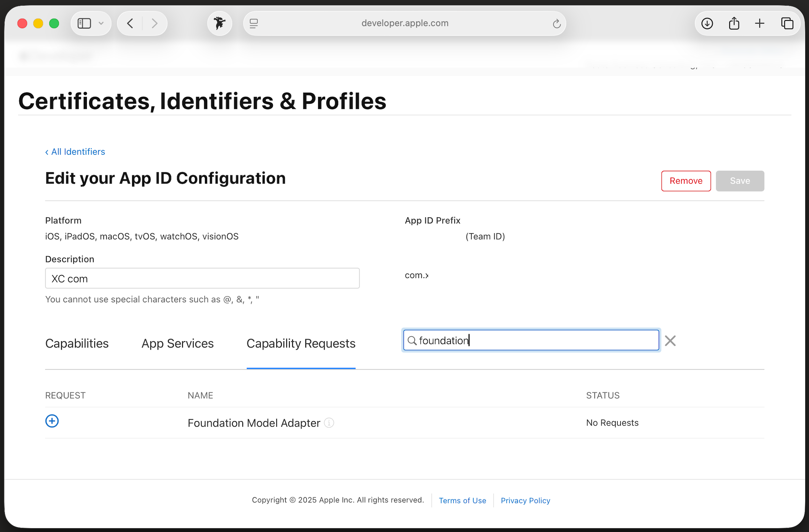This screenshot has width=809, height=532.
Task: Switch to the Capabilities tab
Action: click(x=77, y=344)
